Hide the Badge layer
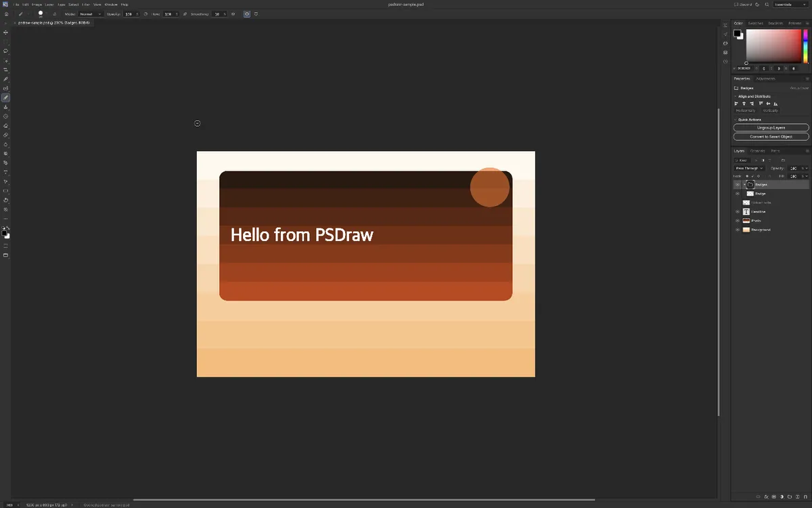The width and height of the screenshot is (812, 508). click(738, 194)
